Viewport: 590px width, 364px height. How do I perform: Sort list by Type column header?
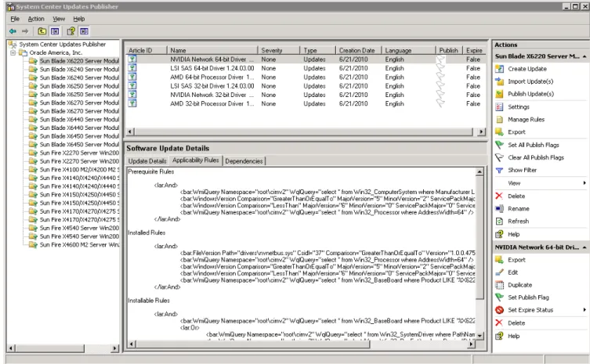coord(317,50)
